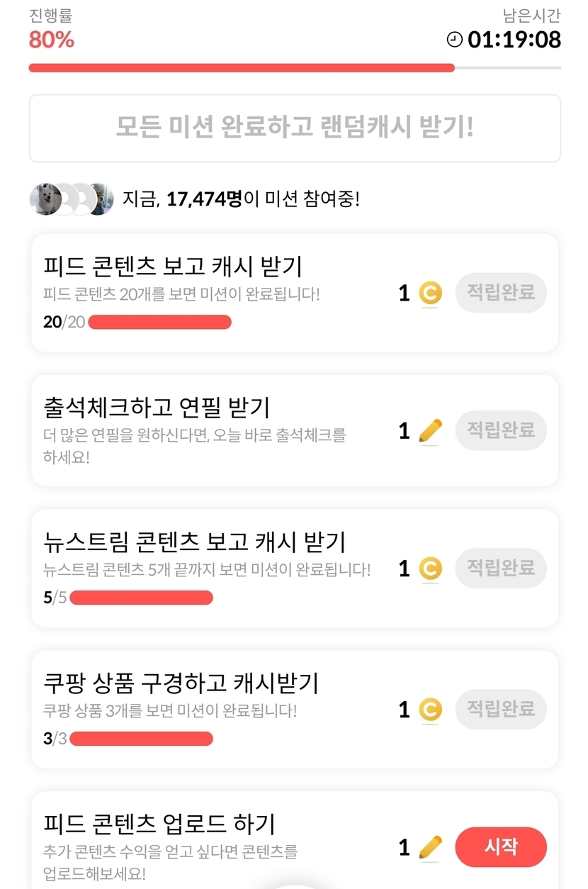The width and height of the screenshot is (588, 889).
Task: Click the overall 80% mission progress bar
Action: (241, 68)
